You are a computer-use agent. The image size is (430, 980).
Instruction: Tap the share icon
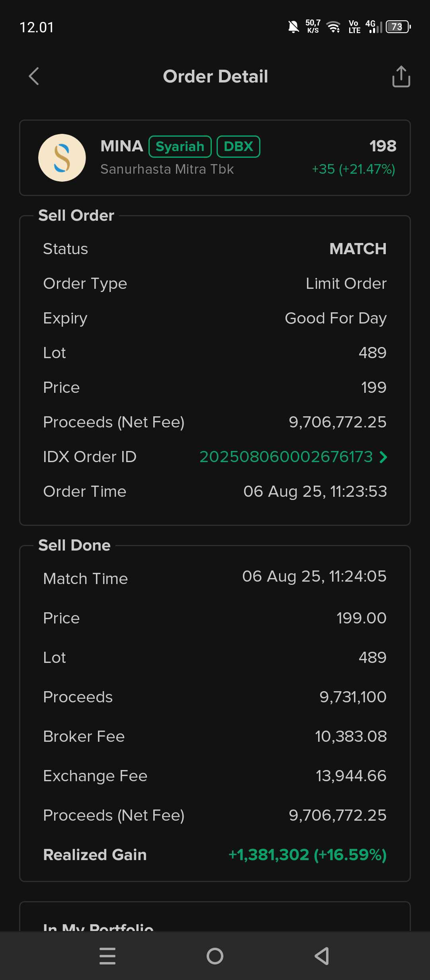point(401,76)
